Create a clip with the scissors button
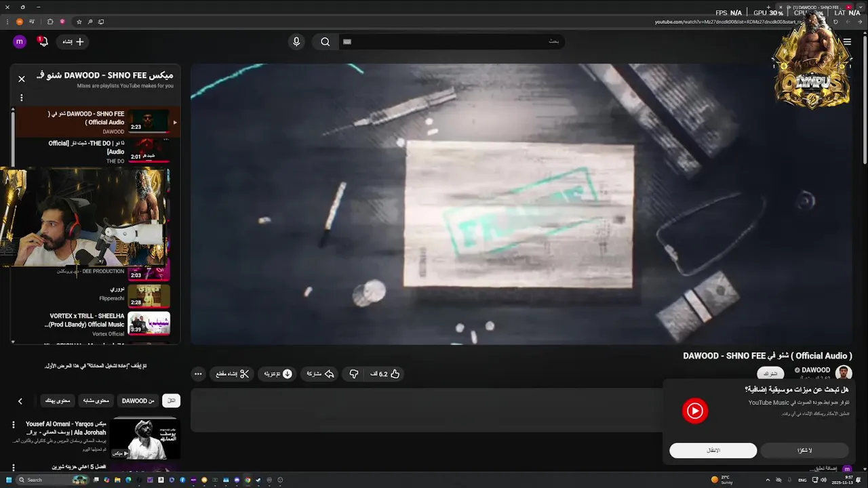 pos(233,373)
